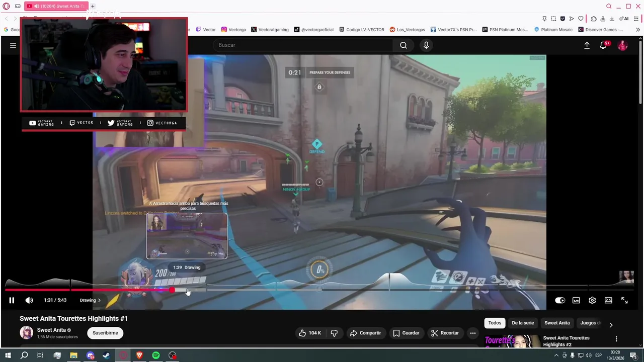Show hidden system tray icons

tap(556, 355)
